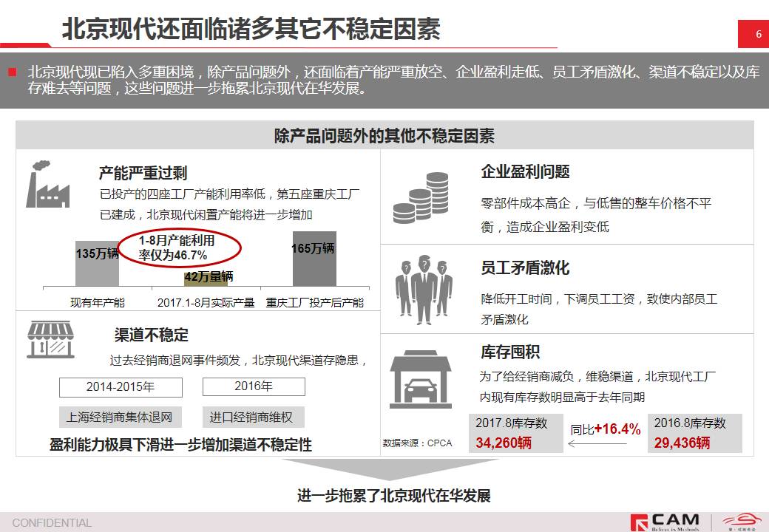Click the axis label 重庆工厂投产后产能
Image resolution: width=769 pixels, height=532 pixels.
[315, 303]
